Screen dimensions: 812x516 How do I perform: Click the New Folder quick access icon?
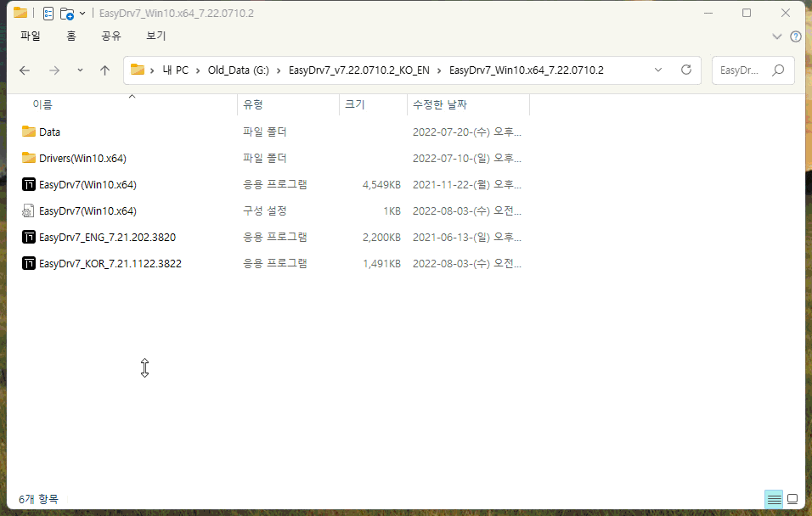click(x=67, y=14)
